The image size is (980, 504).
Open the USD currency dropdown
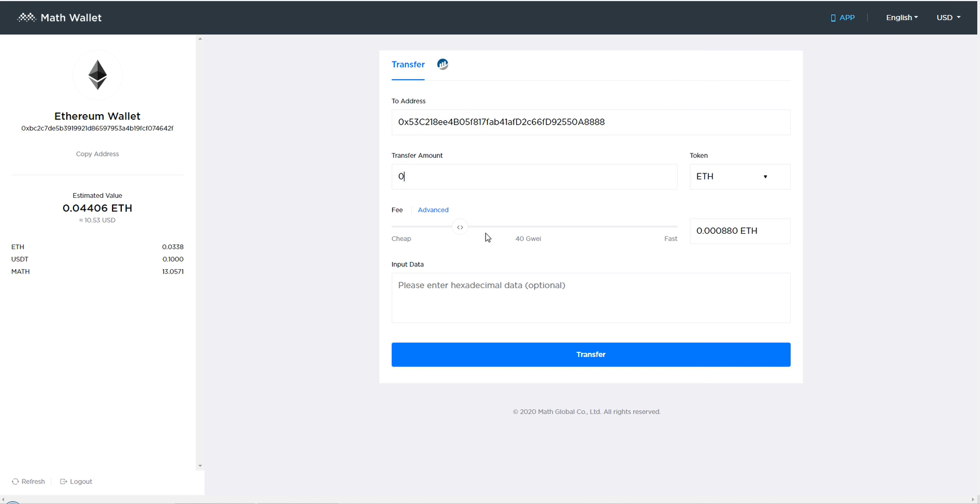coord(947,17)
